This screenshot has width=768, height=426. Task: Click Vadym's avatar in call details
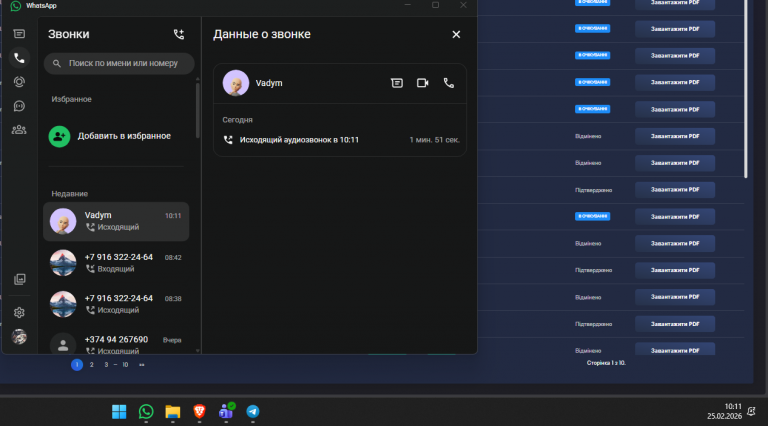tap(236, 83)
